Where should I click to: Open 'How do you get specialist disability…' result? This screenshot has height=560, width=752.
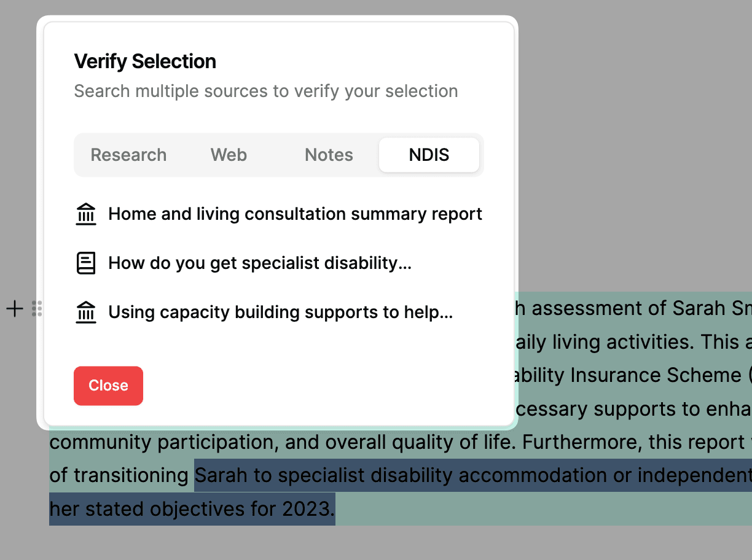[259, 263]
